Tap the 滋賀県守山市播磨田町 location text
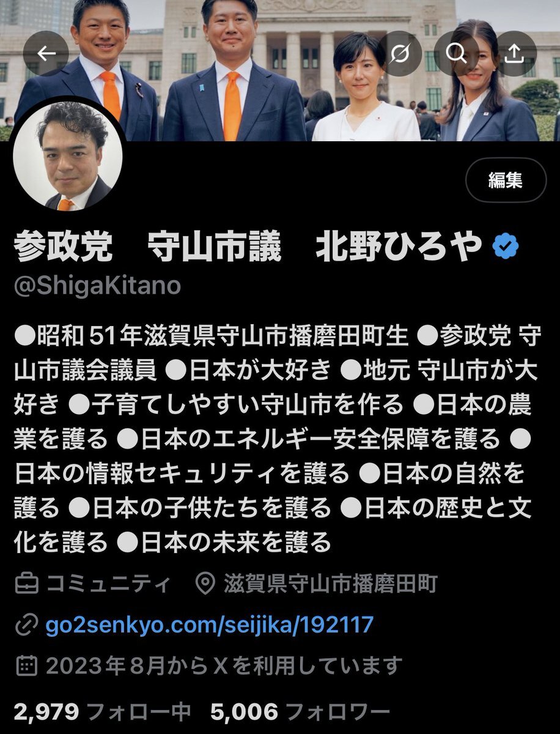The width and height of the screenshot is (560, 734). click(x=331, y=584)
